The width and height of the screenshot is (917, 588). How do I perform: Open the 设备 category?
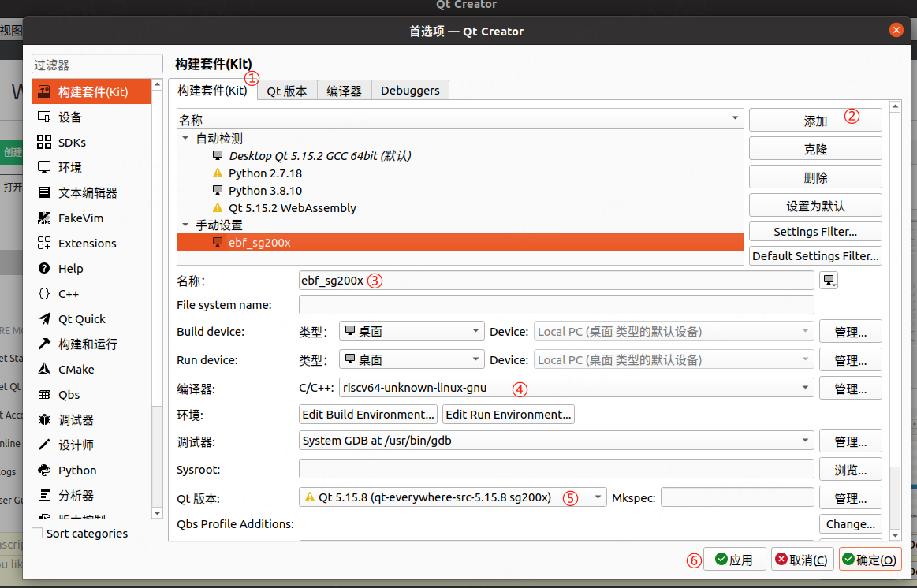91,117
